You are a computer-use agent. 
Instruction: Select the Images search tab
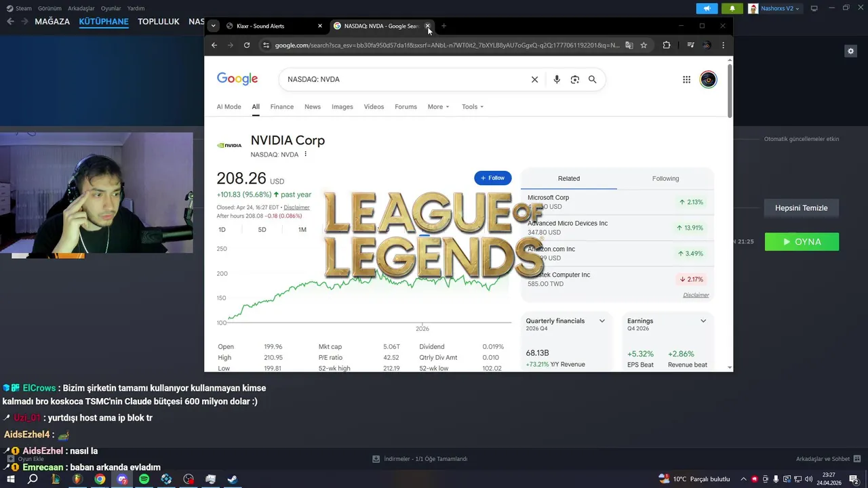[342, 106]
